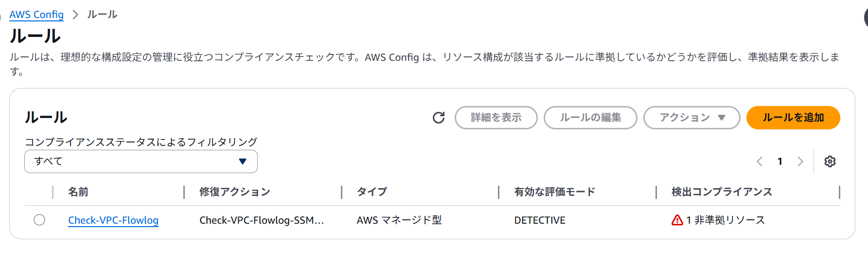Sort by 名前 column header
The height and width of the screenshot is (266, 868).
(78, 192)
